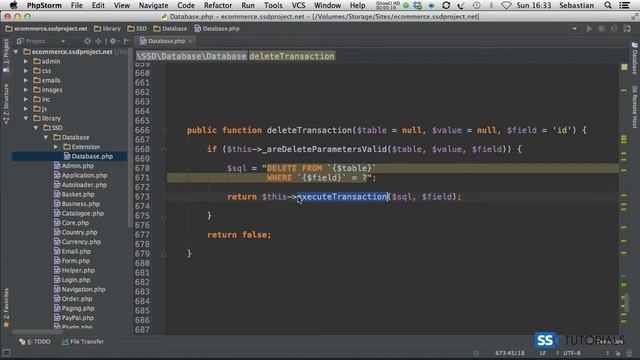
Task: Expand the css folder
Action: click(26, 71)
